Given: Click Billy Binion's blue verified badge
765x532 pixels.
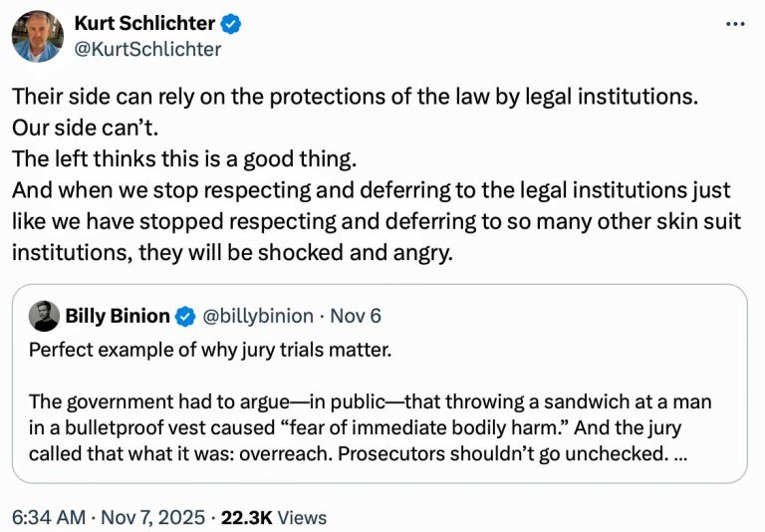Looking at the screenshot, I should (185, 317).
